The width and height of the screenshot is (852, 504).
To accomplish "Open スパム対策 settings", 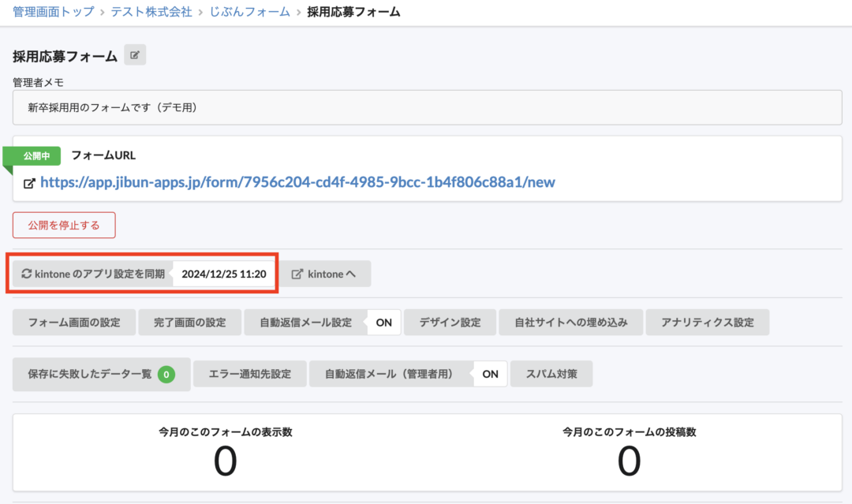I will [551, 374].
